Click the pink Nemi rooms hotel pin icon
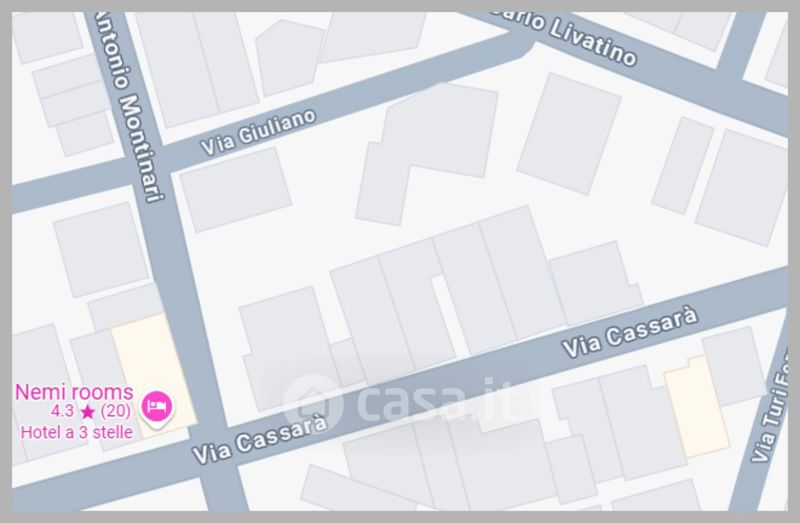 click(x=157, y=409)
